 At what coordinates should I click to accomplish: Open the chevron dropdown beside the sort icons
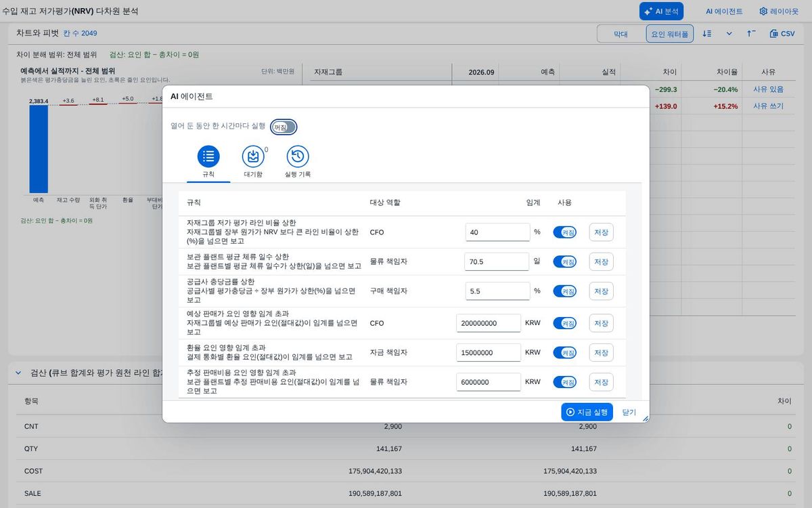pos(729,33)
